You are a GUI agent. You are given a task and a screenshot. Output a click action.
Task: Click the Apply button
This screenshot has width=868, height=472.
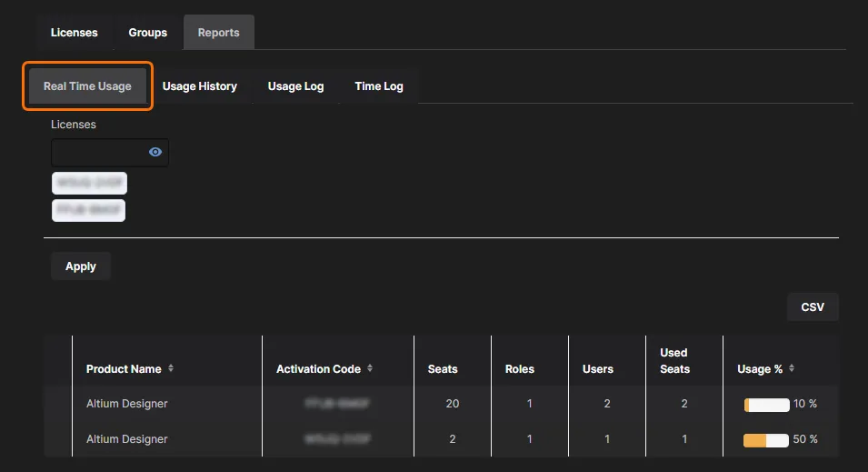(81, 266)
